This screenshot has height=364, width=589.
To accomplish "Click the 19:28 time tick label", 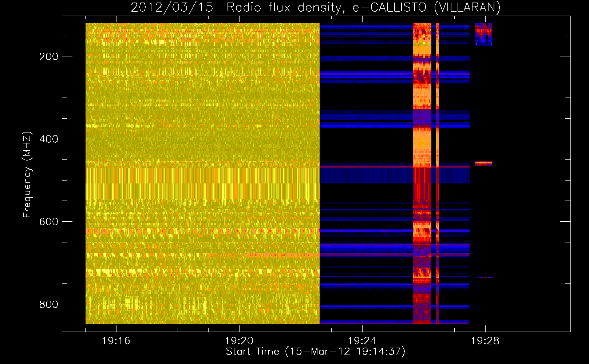I will click(485, 341).
